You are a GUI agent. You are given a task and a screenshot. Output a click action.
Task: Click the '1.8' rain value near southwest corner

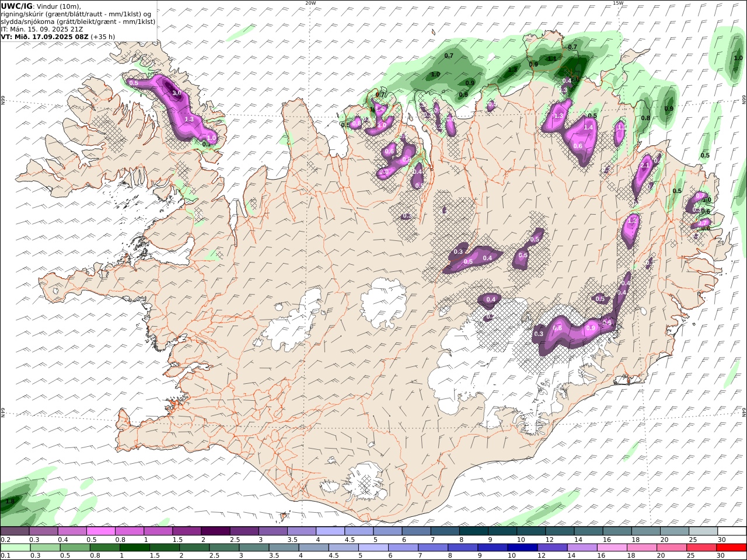[x=10, y=501]
